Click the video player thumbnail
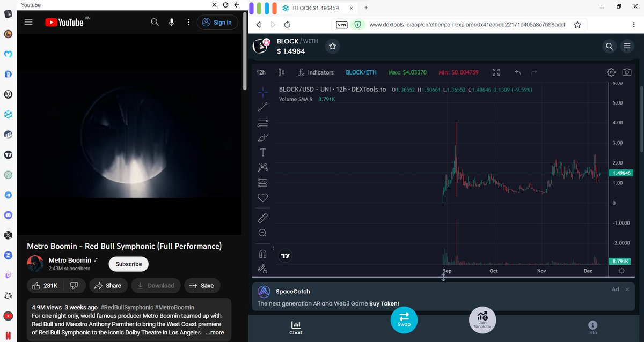 (129, 135)
